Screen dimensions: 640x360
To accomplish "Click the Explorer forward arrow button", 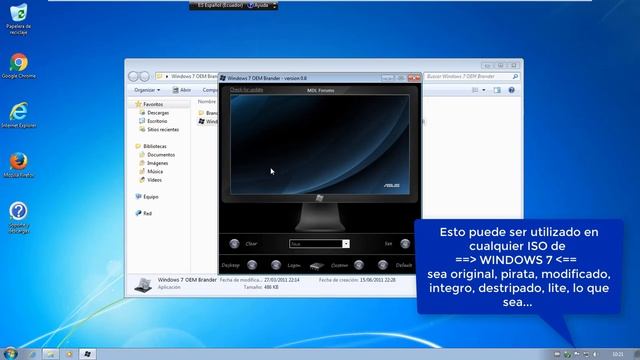I will click(144, 76).
